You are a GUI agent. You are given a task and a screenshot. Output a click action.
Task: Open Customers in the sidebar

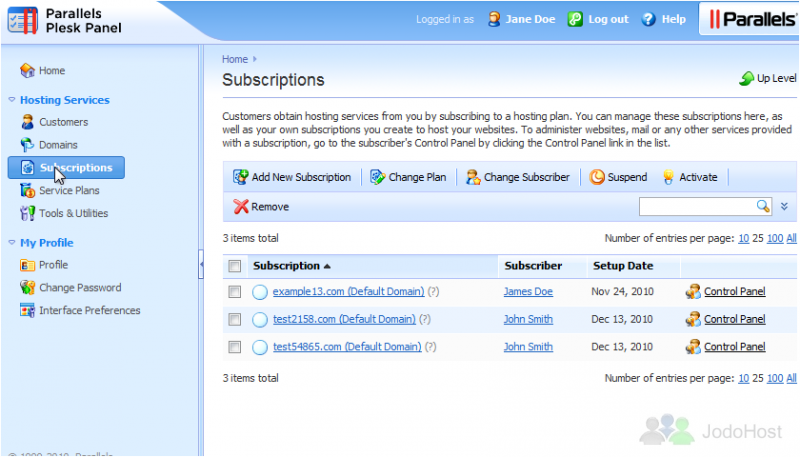tap(63, 122)
